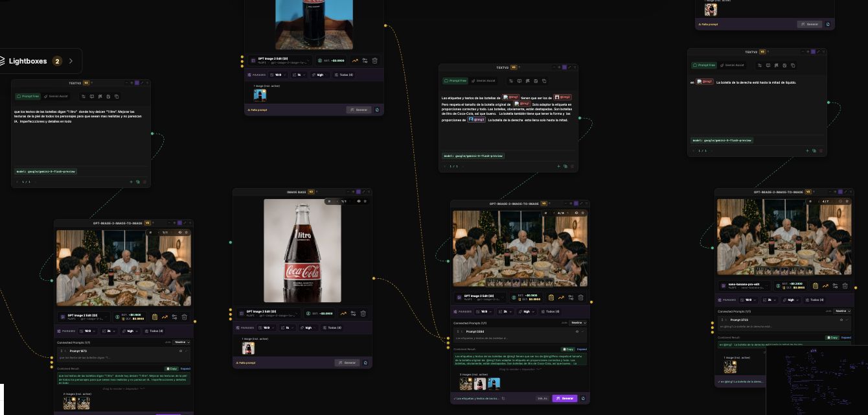Click Copy button in node with Prompt 0386

coord(567,349)
